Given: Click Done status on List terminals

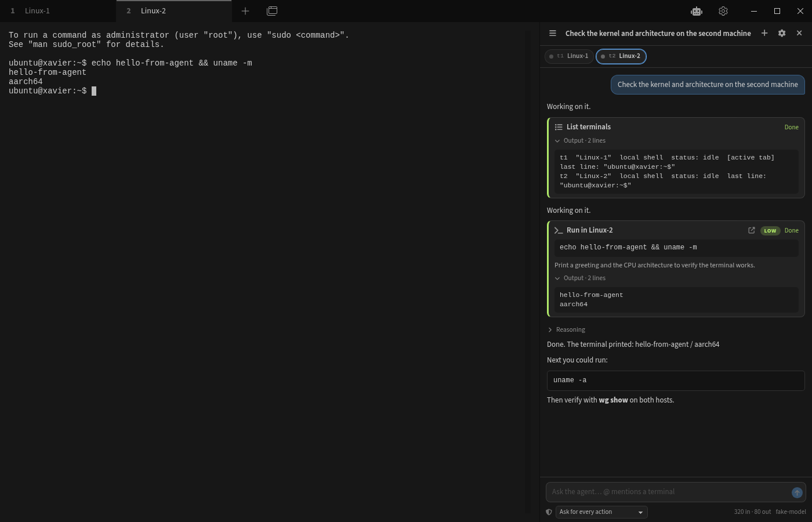Looking at the screenshot, I should coord(792,127).
